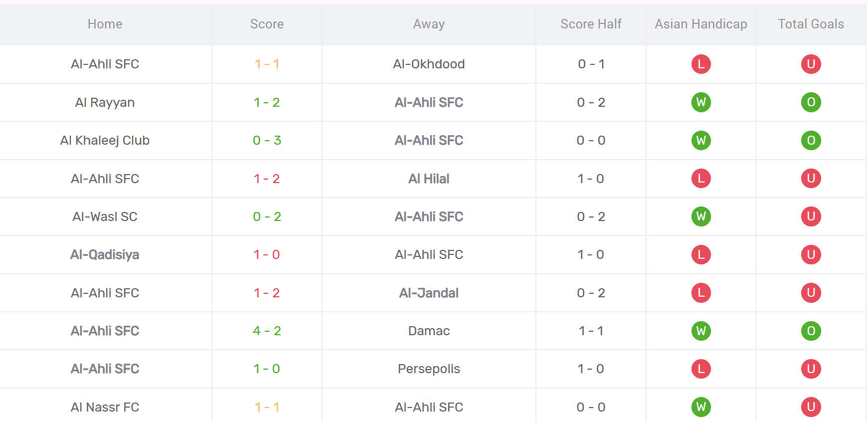
Task: Click the Score Half column header
Action: coord(591,24)
